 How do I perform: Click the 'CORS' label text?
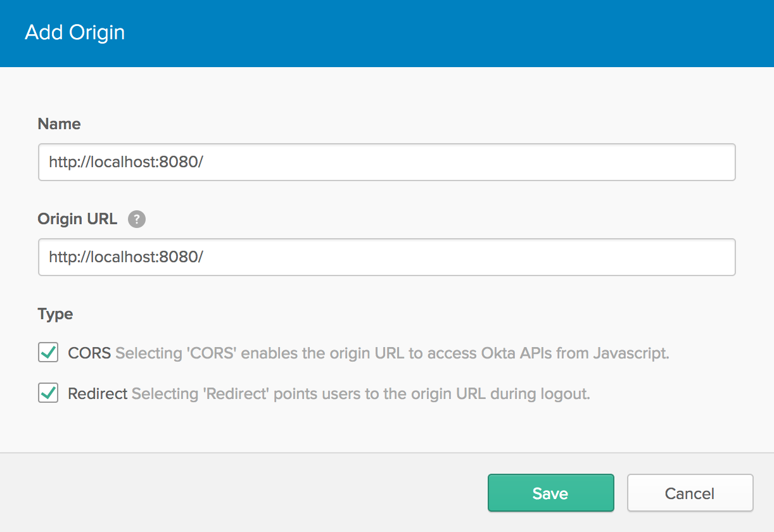pos(89,353)
